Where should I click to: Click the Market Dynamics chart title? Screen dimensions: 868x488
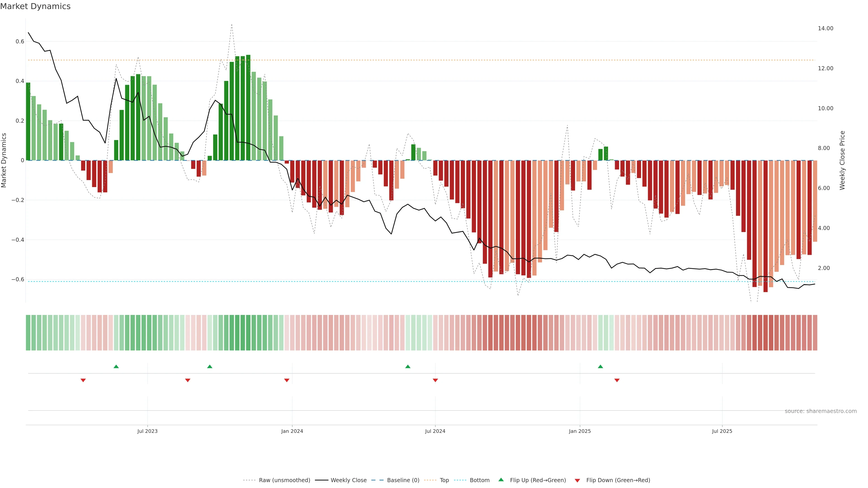coord(35,6)
